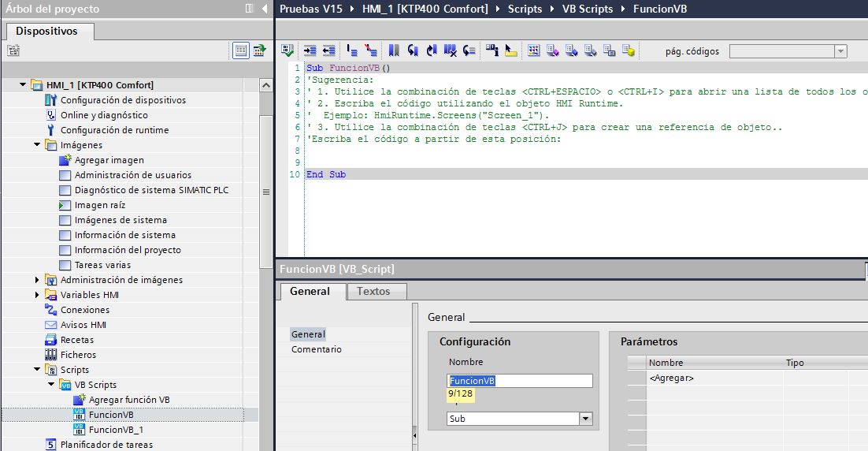Viewport: 868px width, 451px height.
Task: Open Avisos HMI in the tree
Action: [x=83, y=325]
